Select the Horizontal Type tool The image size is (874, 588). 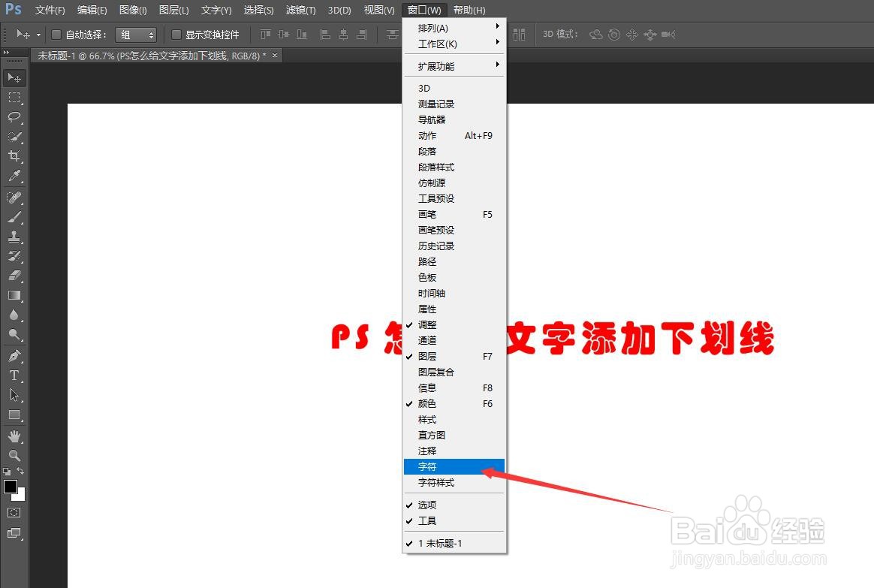(14, 375)
